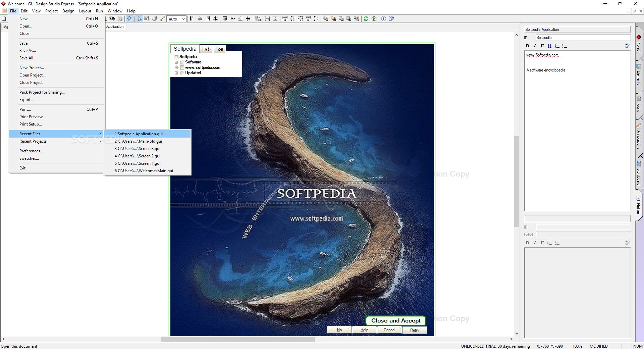Click the green refresh arrows icon
The width and height of the screenshot is (644, 349).
pyautogui.click(x=366, y=19)
